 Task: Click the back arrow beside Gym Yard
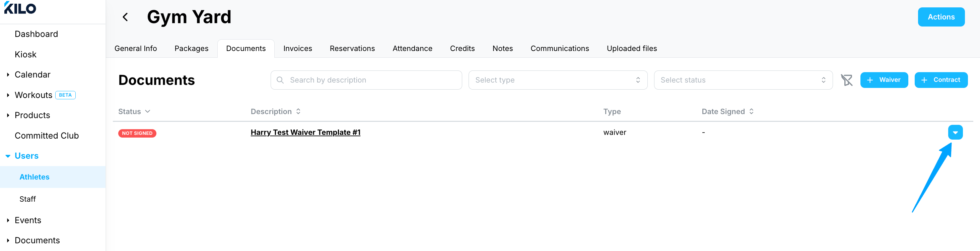click(125, 17)
